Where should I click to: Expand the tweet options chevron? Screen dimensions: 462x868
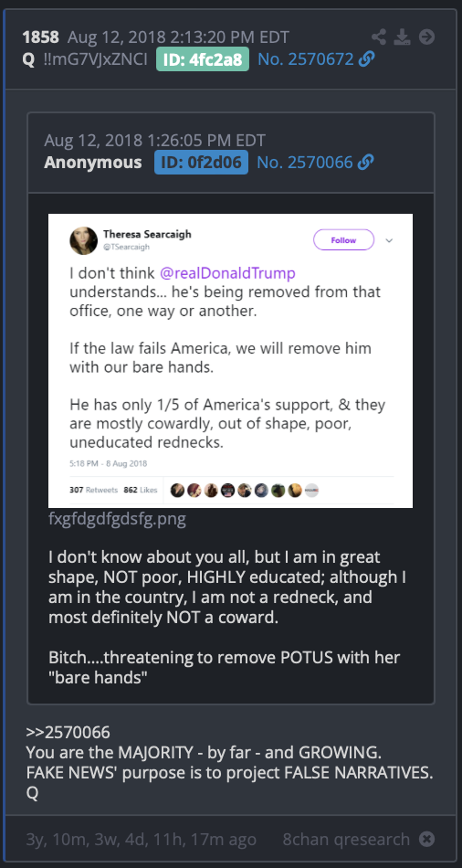[389, 241]
